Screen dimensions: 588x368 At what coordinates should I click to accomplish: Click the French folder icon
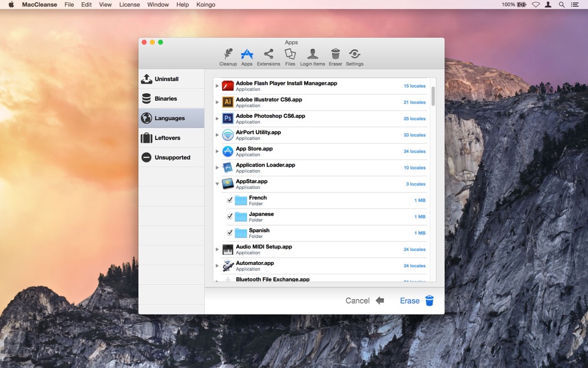240,201
